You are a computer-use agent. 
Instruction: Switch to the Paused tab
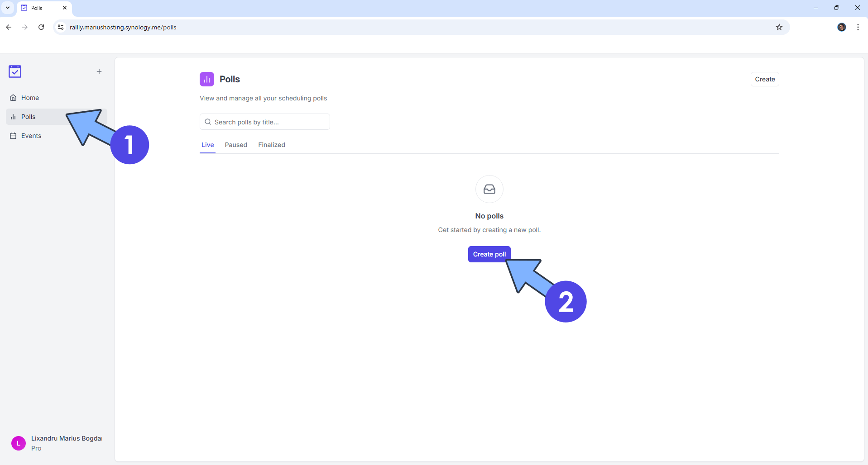click(x=236, y=145)
